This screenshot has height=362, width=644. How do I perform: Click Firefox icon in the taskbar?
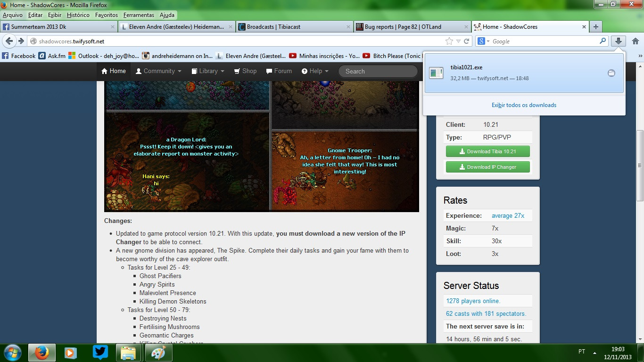click(42, 352)
